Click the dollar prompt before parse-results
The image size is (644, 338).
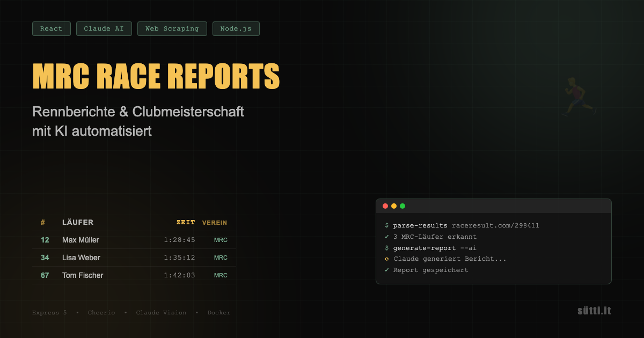(387, 225)
